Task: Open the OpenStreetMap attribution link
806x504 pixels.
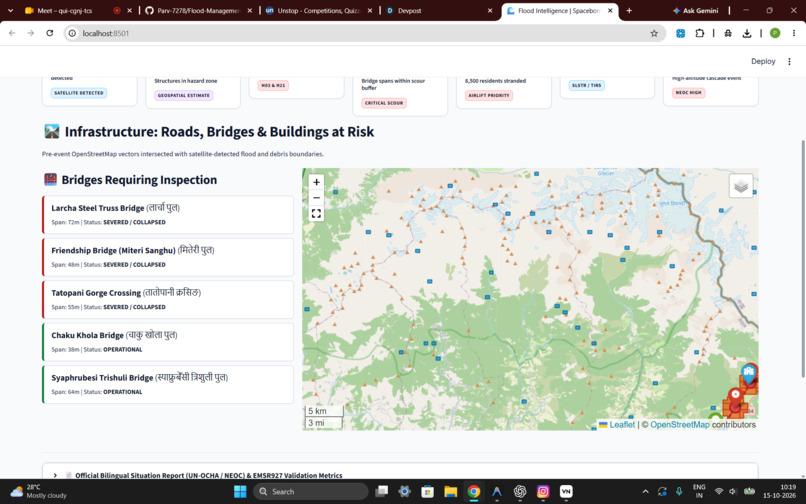Action: (680, 425)
